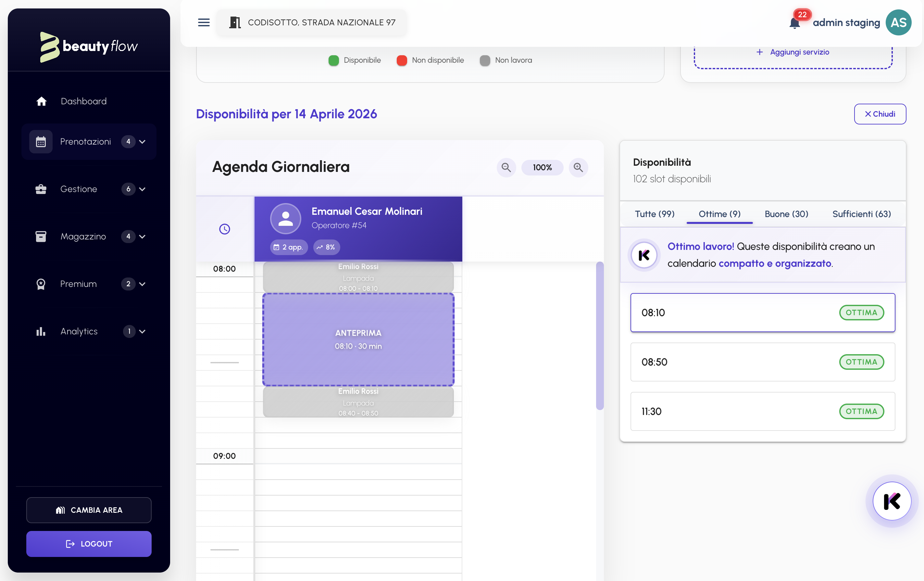Screen dimensions: 924x581
Task: Open the hamburger menu
Action: coord(204,22)
